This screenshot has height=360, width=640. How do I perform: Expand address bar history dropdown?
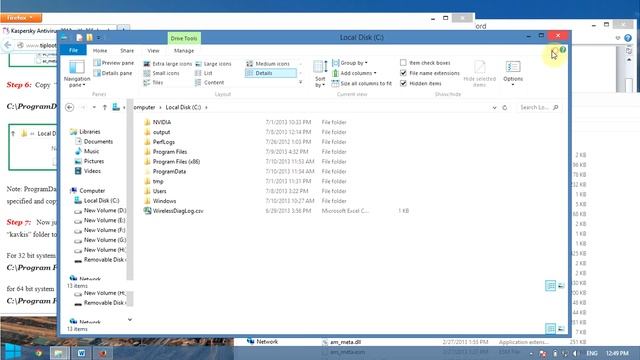(494, 107)
